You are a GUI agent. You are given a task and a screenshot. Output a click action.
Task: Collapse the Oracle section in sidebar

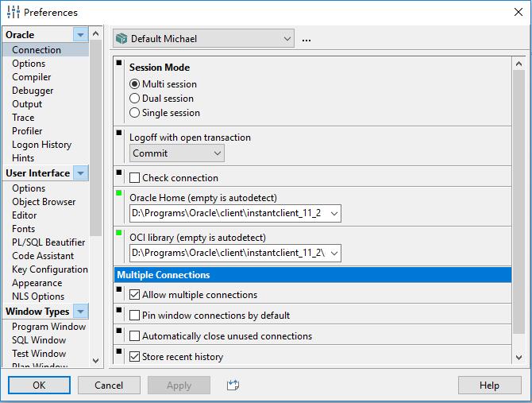pyautogui.click(x=80, y=35)
